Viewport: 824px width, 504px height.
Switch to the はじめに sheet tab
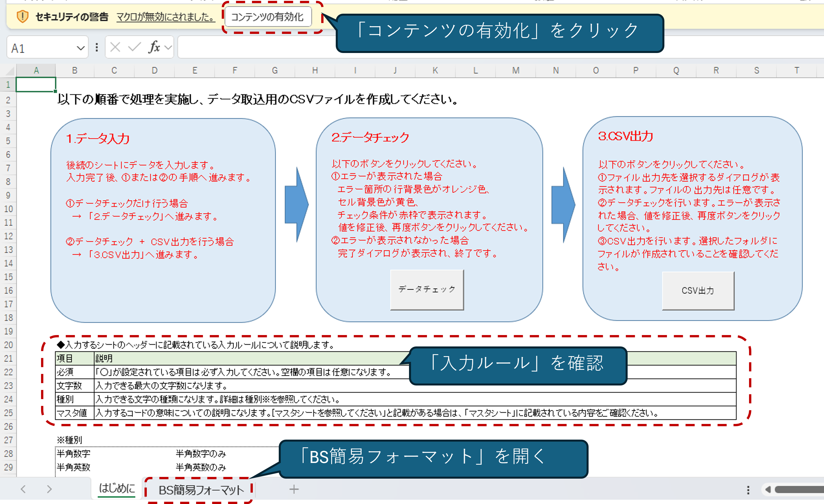(x=117, y=489)
